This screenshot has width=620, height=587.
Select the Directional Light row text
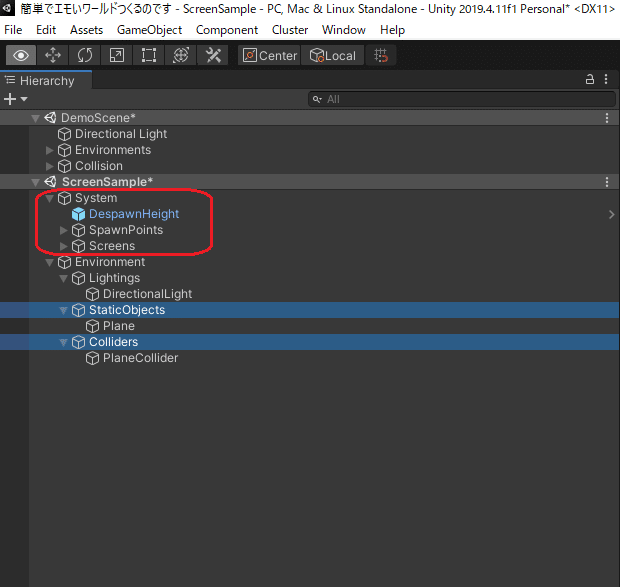click(121, 134)
